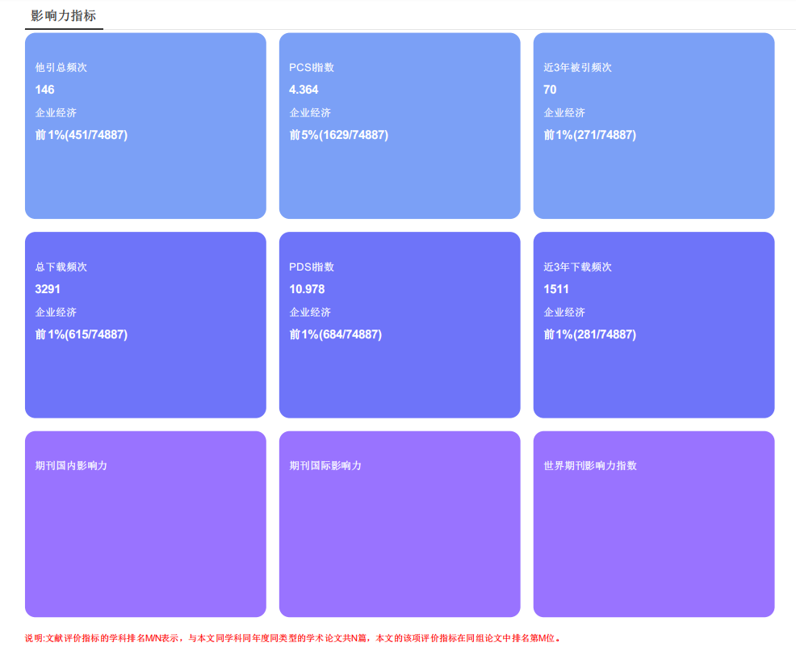Click the value 10.978 on PDS指数 card
This screenshot has width=796, height=672.
point(305,288)
